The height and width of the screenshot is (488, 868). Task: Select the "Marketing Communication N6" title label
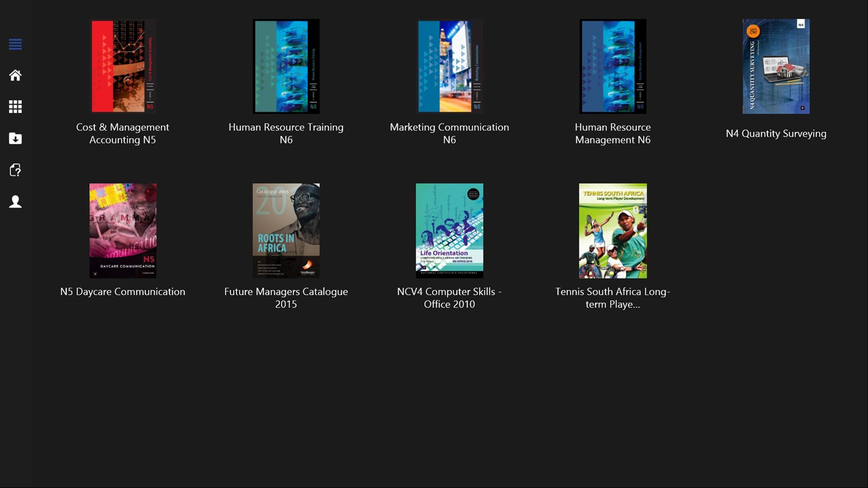pos(449,133)
